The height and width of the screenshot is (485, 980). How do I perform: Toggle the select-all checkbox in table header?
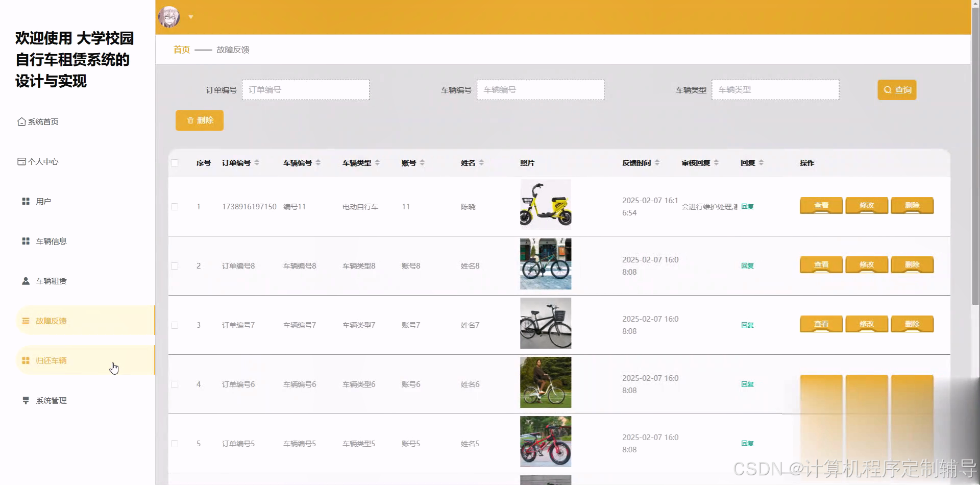pyautogui.click(x=175, y=162)
